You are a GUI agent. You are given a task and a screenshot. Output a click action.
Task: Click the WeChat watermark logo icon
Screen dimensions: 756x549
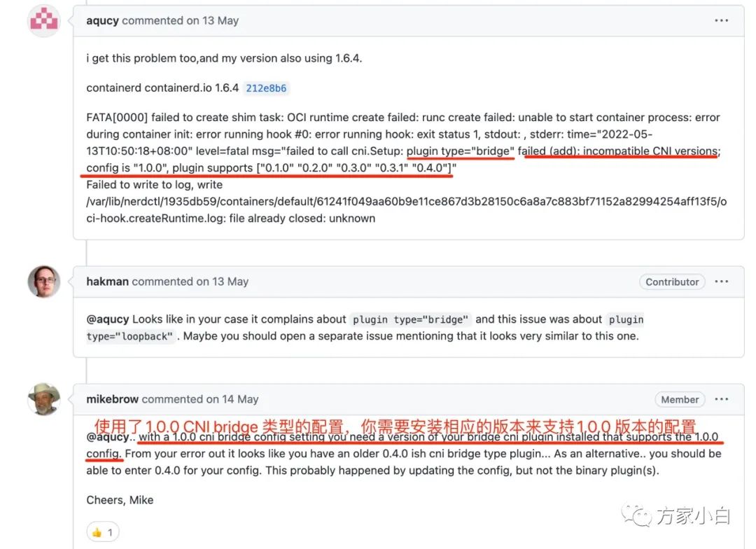click(636, 515)
